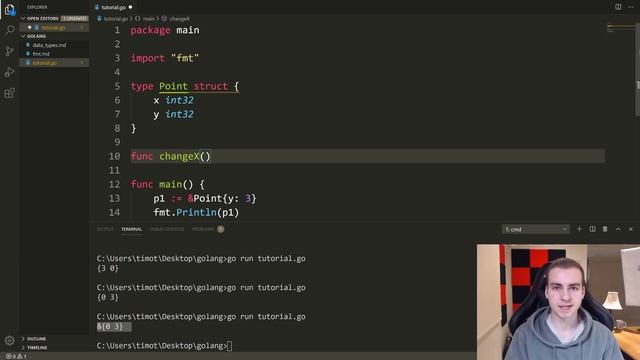This screenshot has width=640, height=360.
Task: Open data_types.md in the file explorer
Action: pyautogui.click(x=49, y=45)
